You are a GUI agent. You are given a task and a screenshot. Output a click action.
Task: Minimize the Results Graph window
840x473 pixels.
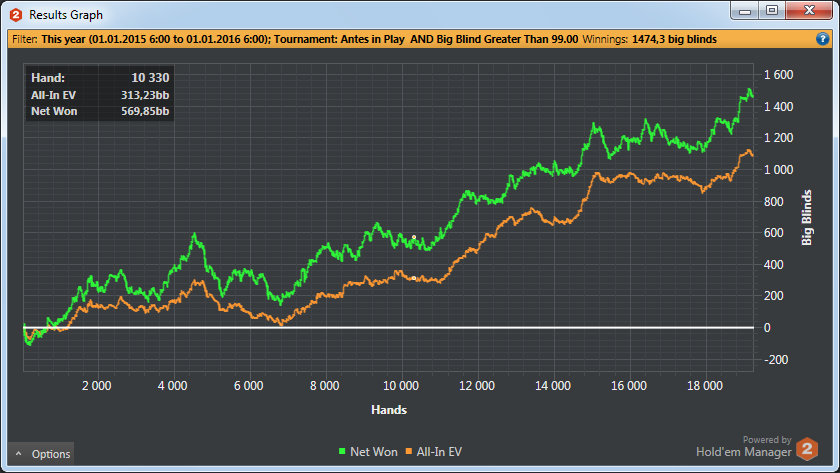(743, 10)
